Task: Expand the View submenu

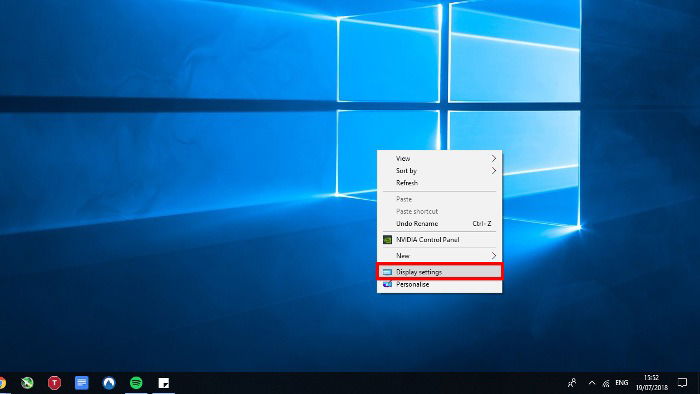Action: click(440, 158)
